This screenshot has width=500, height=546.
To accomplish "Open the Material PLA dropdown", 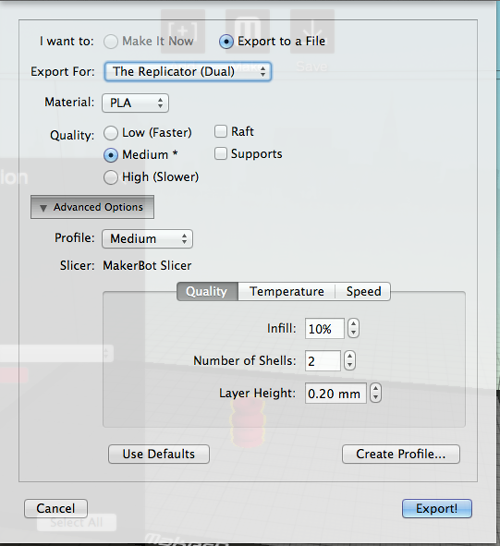I will tap(135, 103).
